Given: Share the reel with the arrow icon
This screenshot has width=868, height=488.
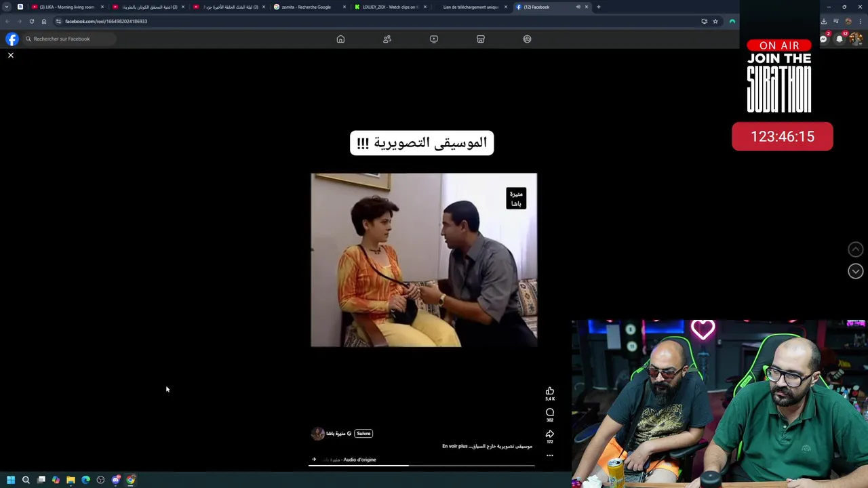Looking at the screenshot, I should tap(550, 434).
